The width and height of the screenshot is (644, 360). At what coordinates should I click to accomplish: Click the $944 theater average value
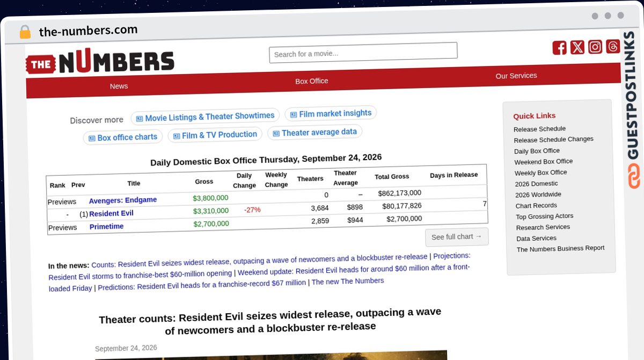tap(355, 220)
